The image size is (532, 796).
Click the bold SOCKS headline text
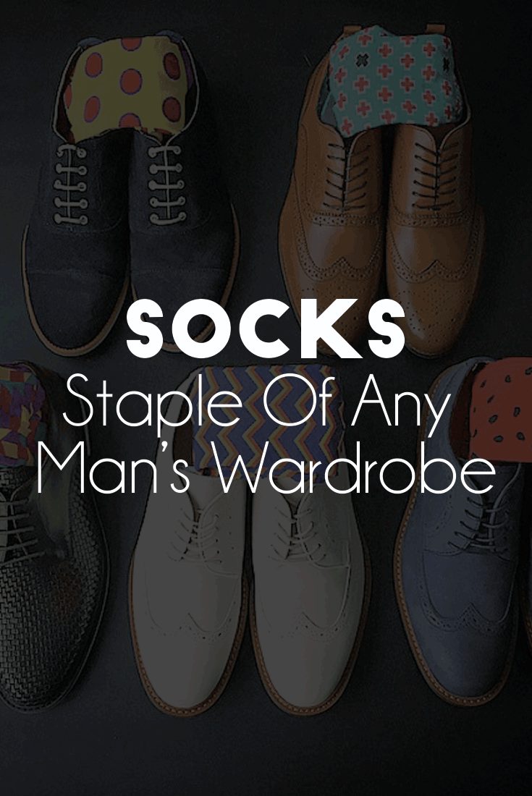pyautogui.click(x=266, y=330)
